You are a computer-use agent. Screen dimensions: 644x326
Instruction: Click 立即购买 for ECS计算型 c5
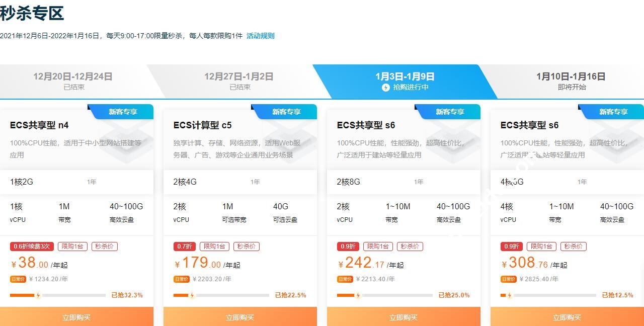(x=240, y=317)
